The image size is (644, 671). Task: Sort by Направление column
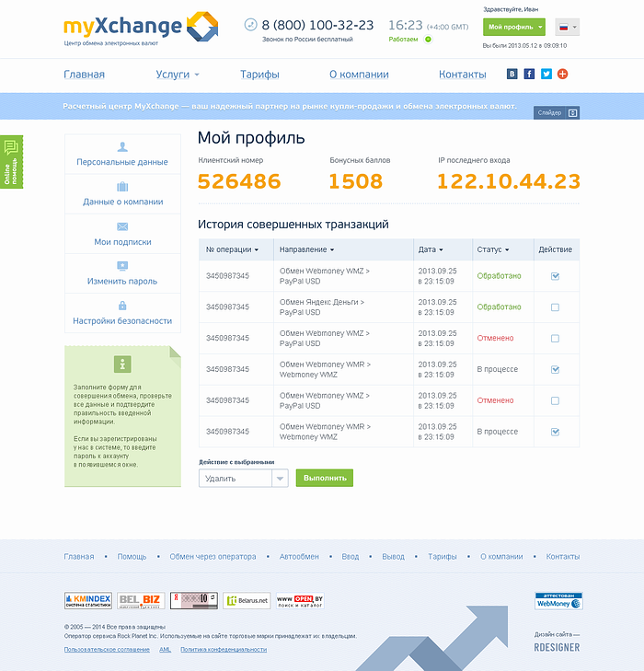click(306, 249)
